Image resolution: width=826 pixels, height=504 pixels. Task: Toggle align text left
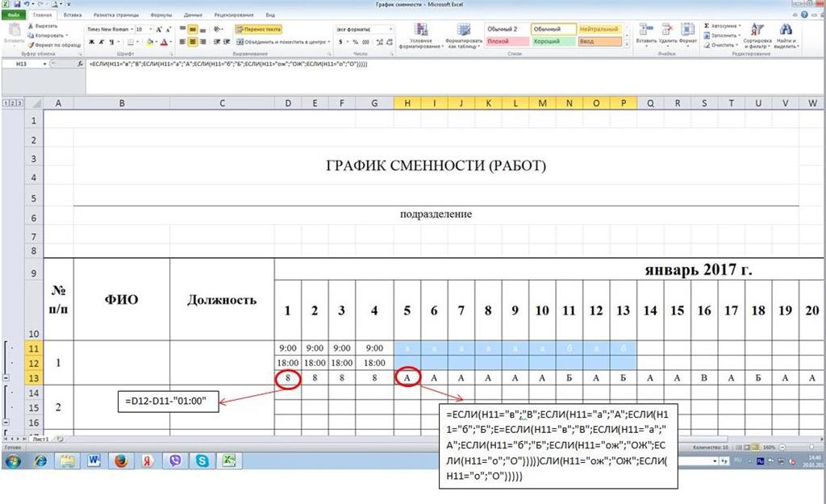183,42
